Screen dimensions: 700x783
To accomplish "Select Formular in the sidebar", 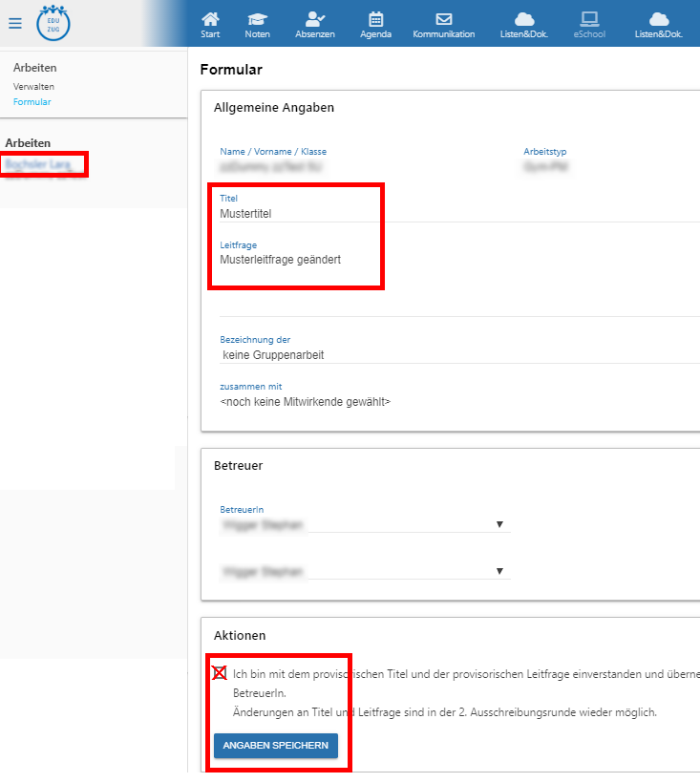I will coord(32,101).
